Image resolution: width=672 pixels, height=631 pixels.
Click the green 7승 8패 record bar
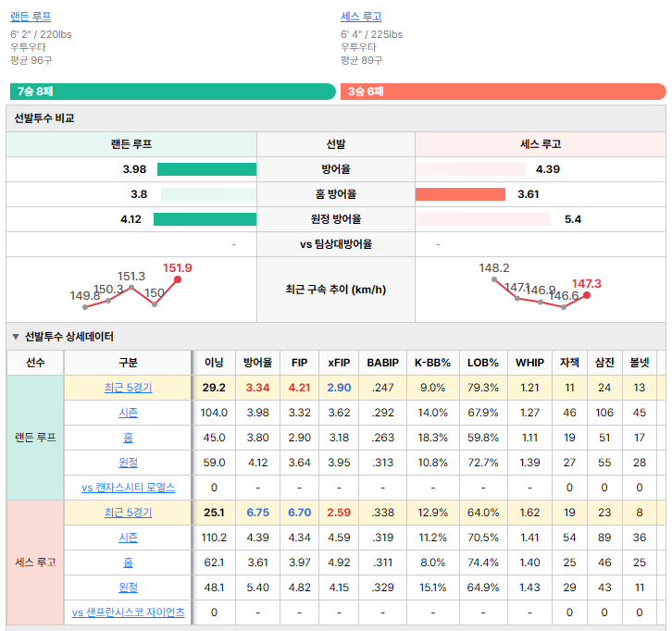tap(173, 92)
